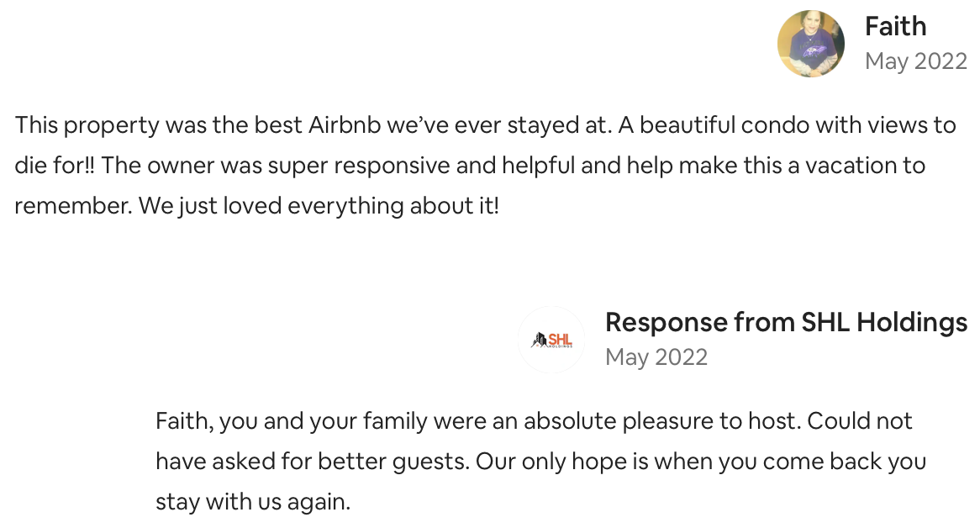Click the response line starting 'Faith, you and'
The image size is (980, 528).
534,421
